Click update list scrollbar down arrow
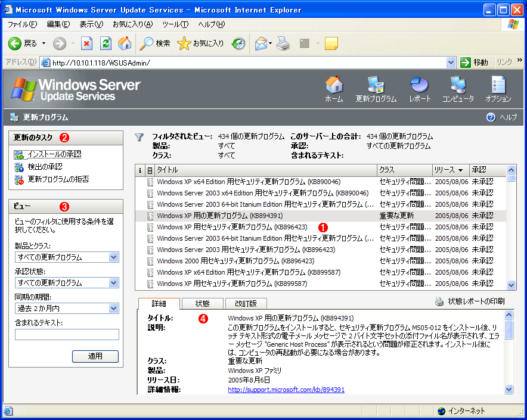Image resolution: width=527 pixels, height=420 pixels. point(511,285)
